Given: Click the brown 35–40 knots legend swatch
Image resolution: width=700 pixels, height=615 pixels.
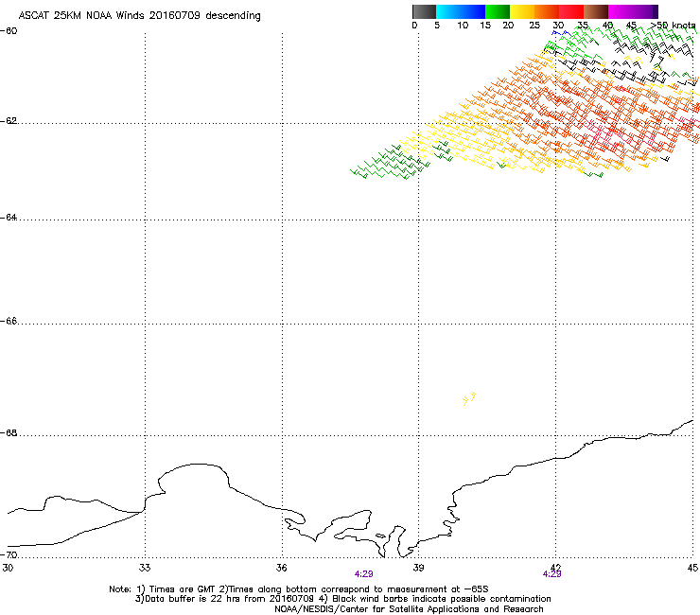Looking at the screenshot, I should (596, 11).
